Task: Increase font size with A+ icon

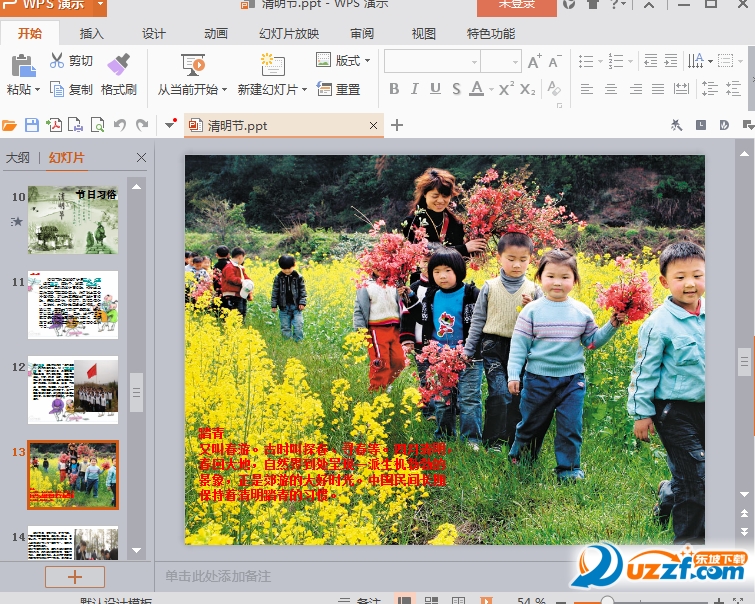Action: click(534, 62)
